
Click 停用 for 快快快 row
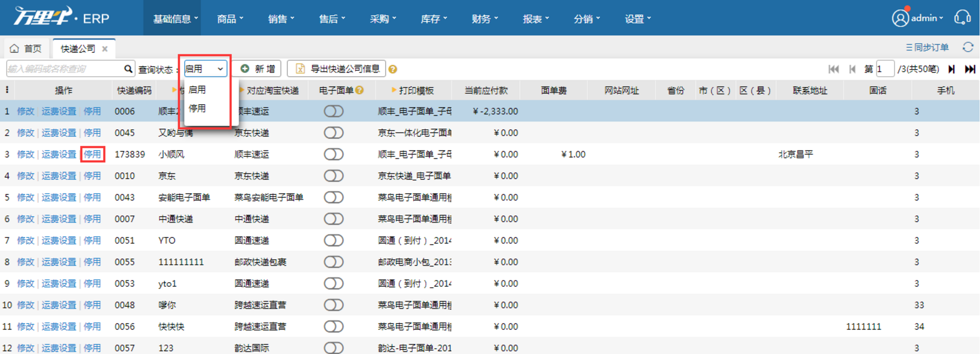pos(92,326)
